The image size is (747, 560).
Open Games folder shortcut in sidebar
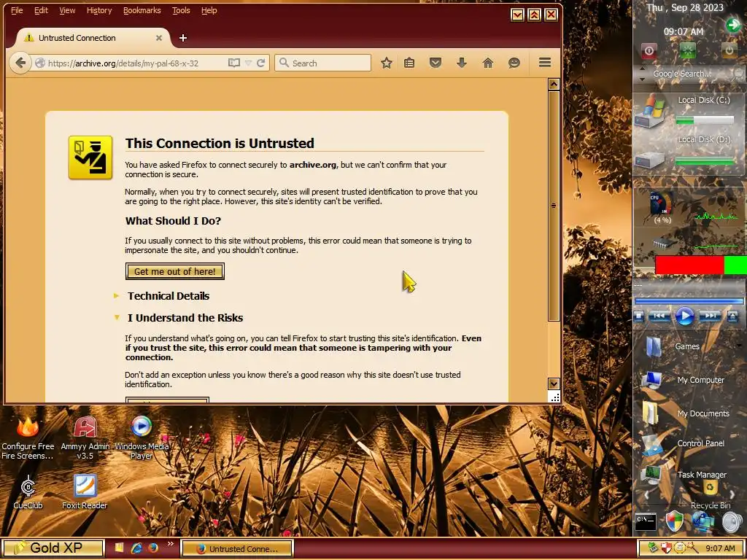coord(655,346)
